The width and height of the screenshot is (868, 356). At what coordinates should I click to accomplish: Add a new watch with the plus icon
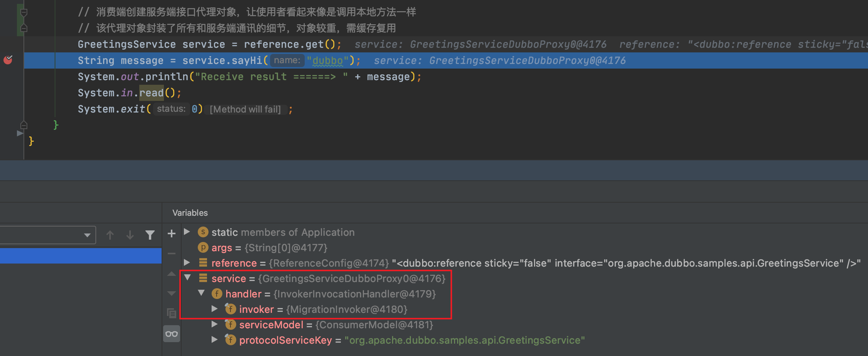(172, 233)
